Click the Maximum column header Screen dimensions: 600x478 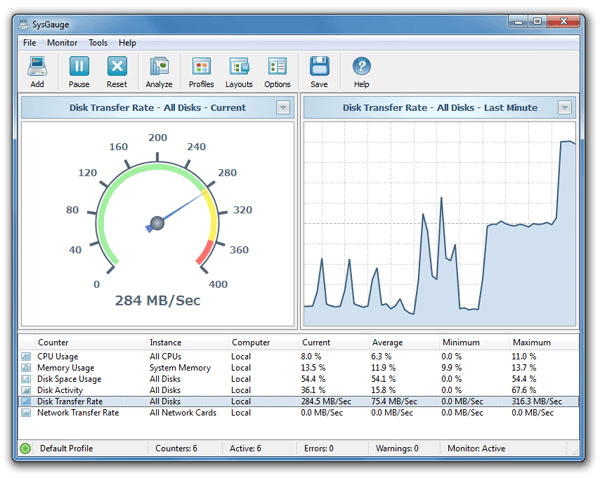(x=531, y=343)
